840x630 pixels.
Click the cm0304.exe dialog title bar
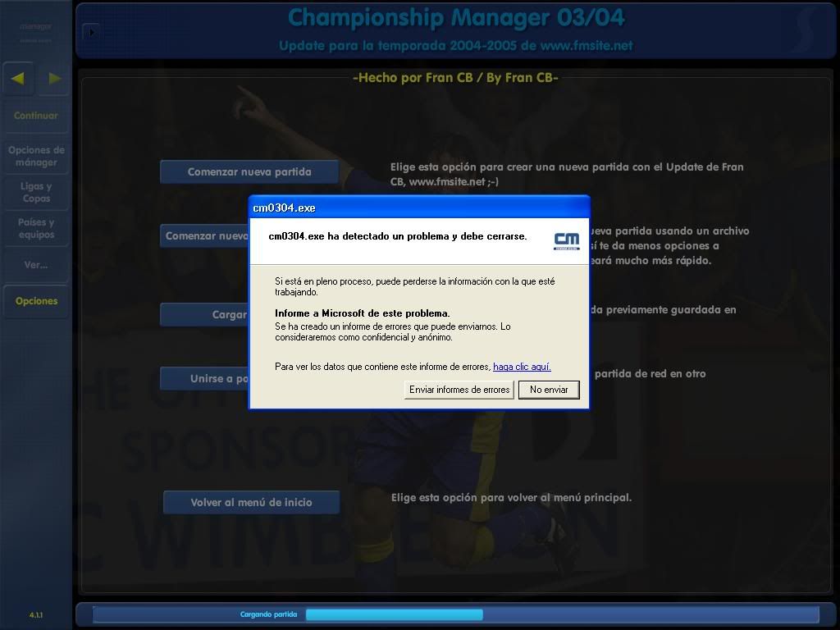click(419, 208)
